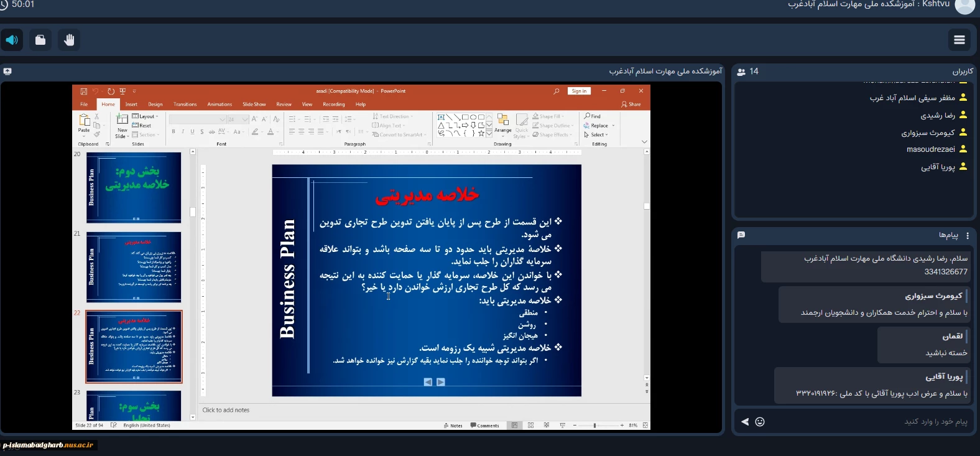Open the Animations tab
Viewport: 980px width, 456px height.
click(220, 105)
